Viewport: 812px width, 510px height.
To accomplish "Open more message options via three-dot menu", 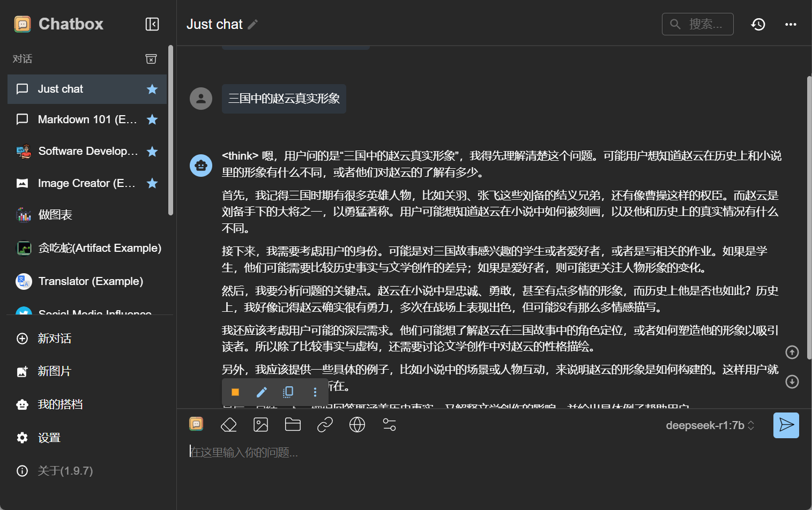I will (x=315, y=392).
